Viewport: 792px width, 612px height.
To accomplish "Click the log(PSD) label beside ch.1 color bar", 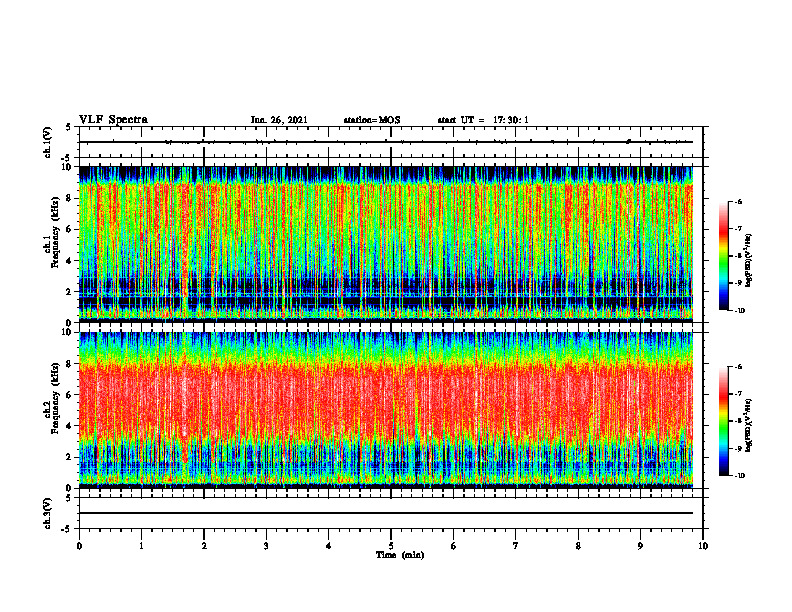I will point(749,261).
